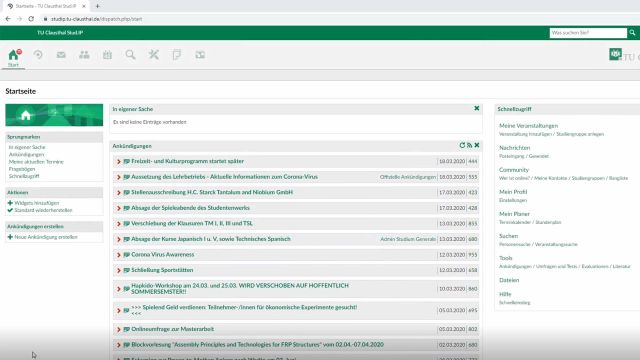The width and height of the screenshot is (640, 360).
Task: Close the 'In eigener Sache' widget
Action: pyautogui.click(x=476, y=109)
